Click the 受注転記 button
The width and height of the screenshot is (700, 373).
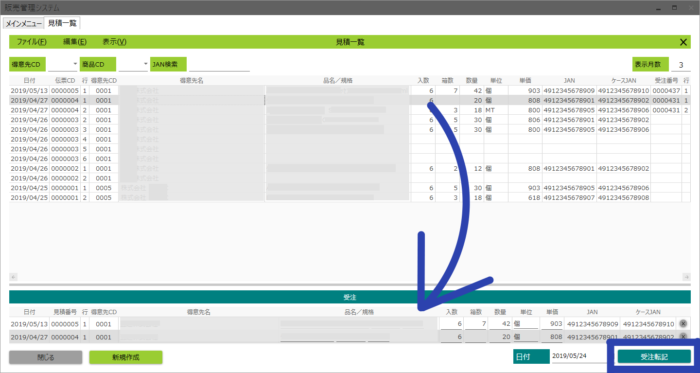coord(654,357)
